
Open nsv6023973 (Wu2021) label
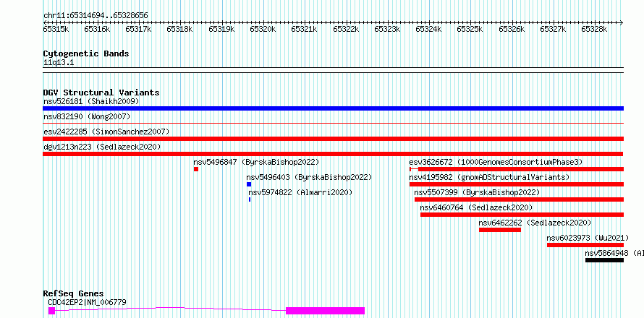(588, 238)
